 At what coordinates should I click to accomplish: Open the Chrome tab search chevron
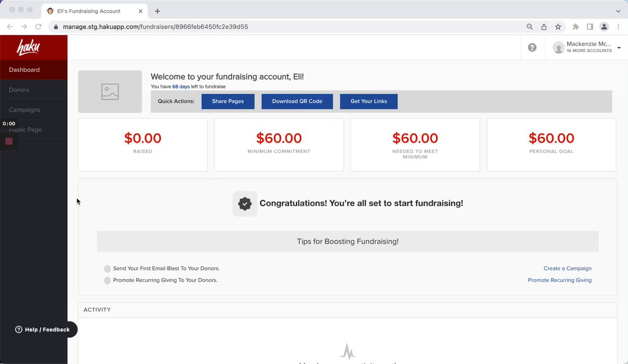click(618, 11)
